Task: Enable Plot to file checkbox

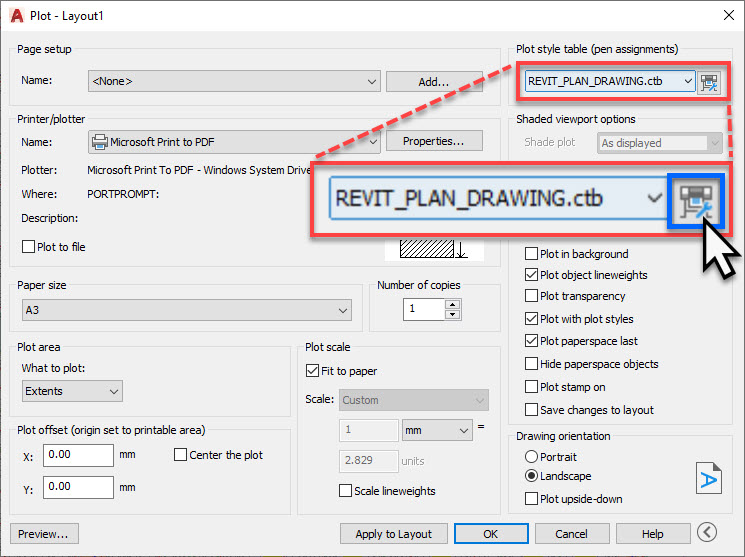Action: [x=29, y=247]
